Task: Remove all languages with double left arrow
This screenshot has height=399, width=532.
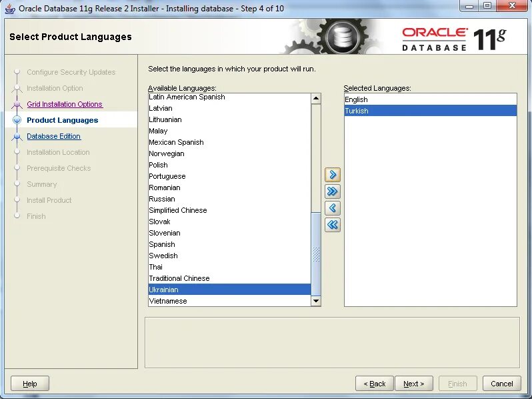Action: pyautogui.click(x=332, y=224)
